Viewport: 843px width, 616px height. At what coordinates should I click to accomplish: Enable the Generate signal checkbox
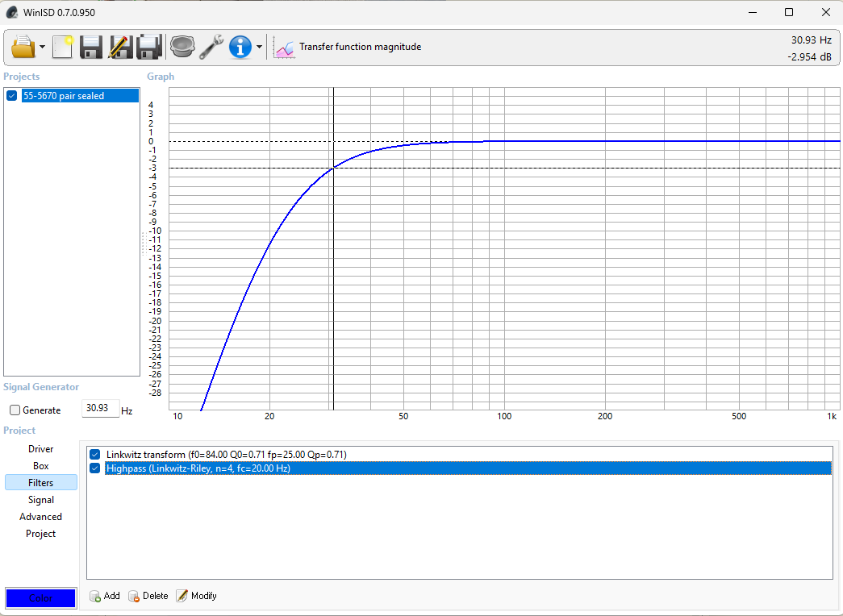(15, 410)
